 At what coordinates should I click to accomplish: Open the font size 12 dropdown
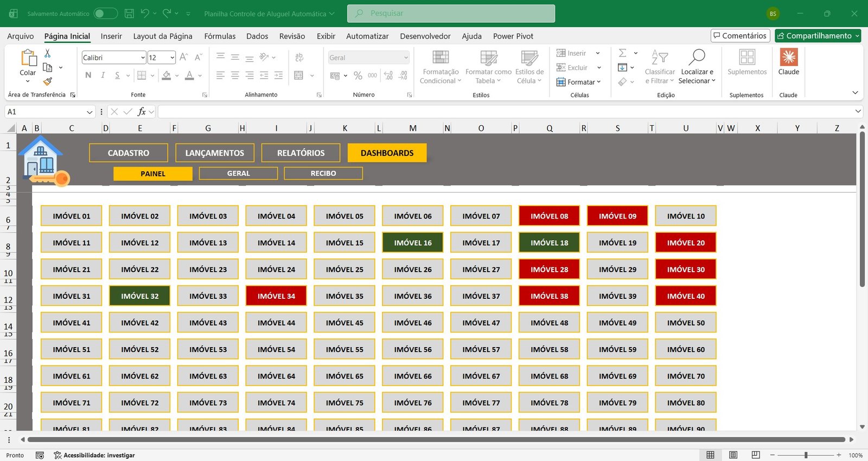tap(172, 57)
